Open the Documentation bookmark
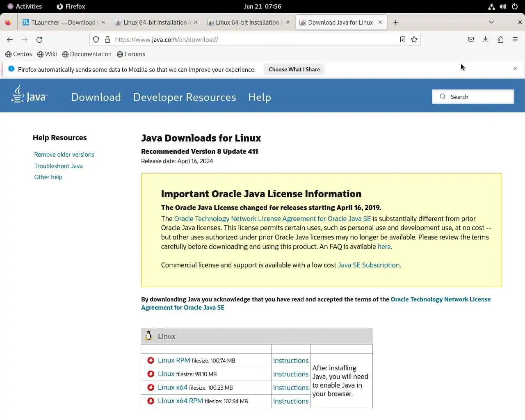This screenshot has width=525, height=420. [87, 54]
